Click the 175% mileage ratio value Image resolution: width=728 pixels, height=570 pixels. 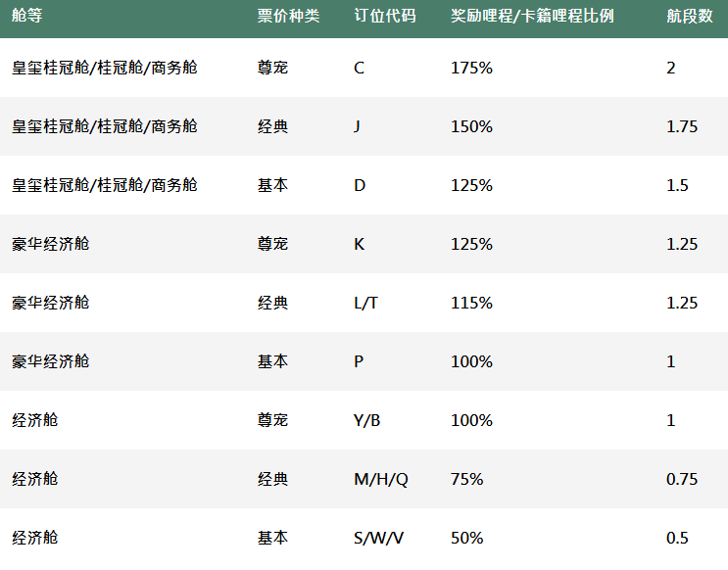(471, 68)
